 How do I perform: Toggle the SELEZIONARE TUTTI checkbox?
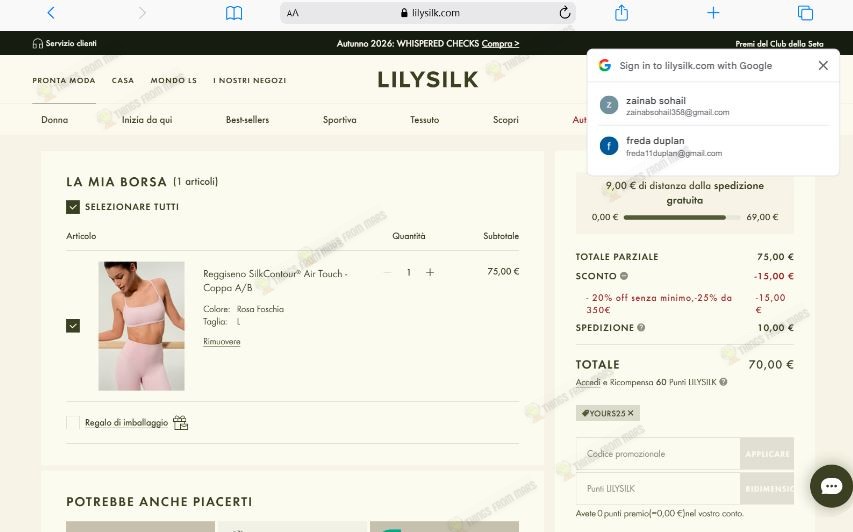pos(73,207)
